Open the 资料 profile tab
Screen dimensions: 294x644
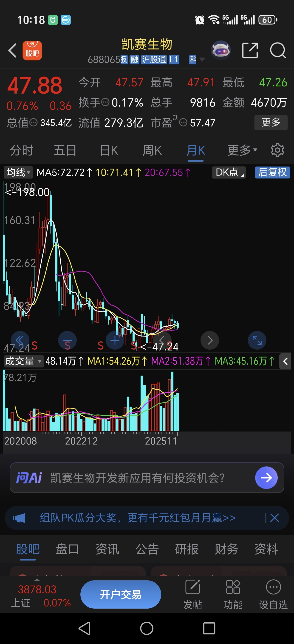[266, 549]
